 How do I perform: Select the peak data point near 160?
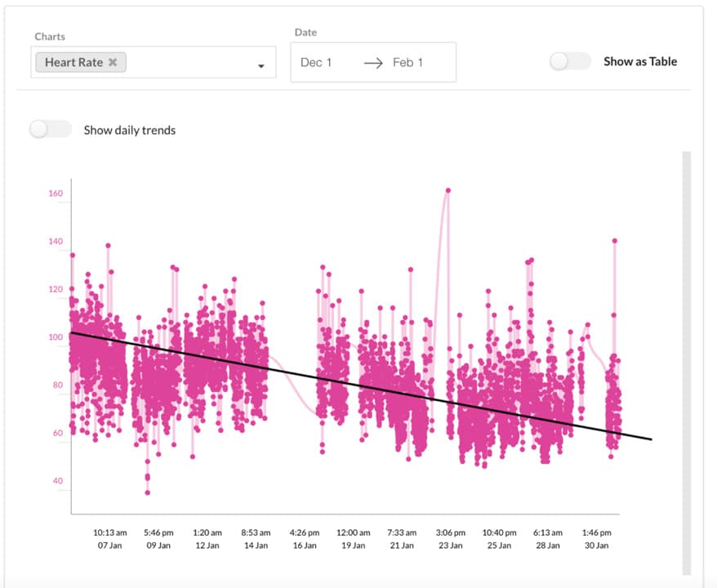pos(448,190)
